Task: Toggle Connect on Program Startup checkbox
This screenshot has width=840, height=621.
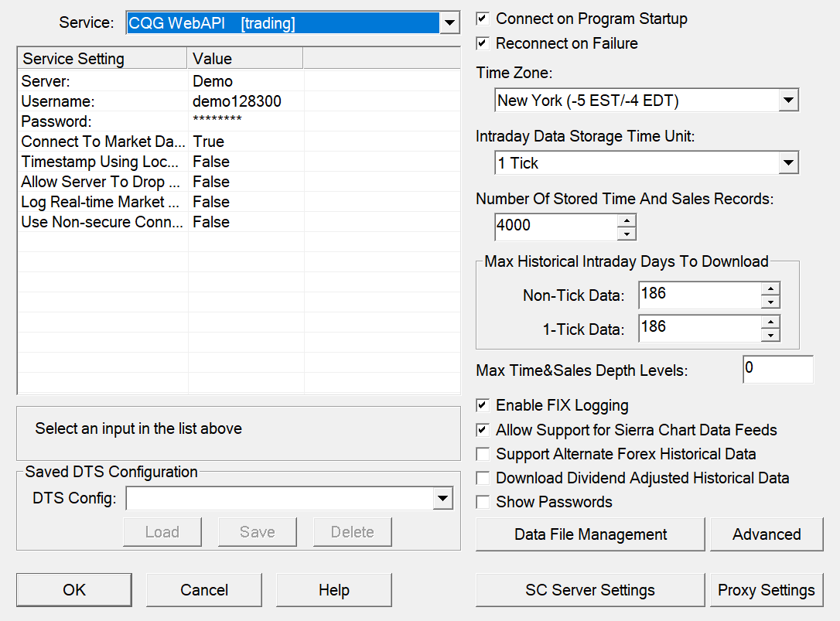Action: tap(483, 19)
